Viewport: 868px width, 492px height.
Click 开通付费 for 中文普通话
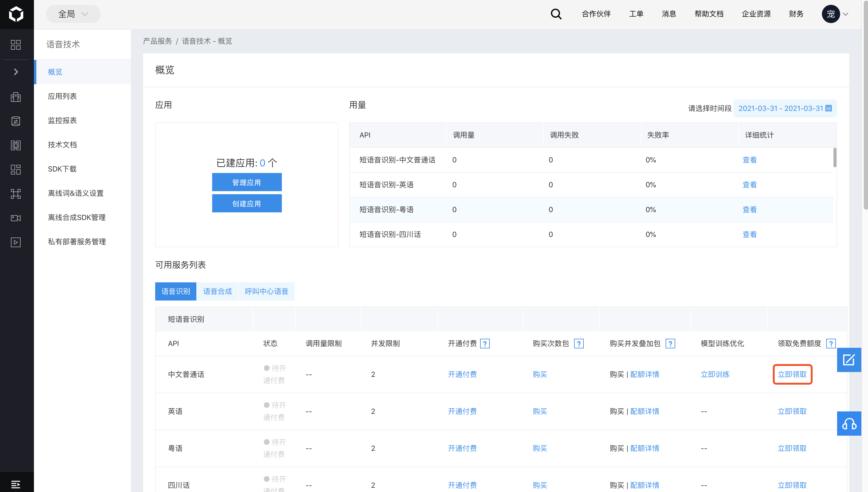[462, 374]
